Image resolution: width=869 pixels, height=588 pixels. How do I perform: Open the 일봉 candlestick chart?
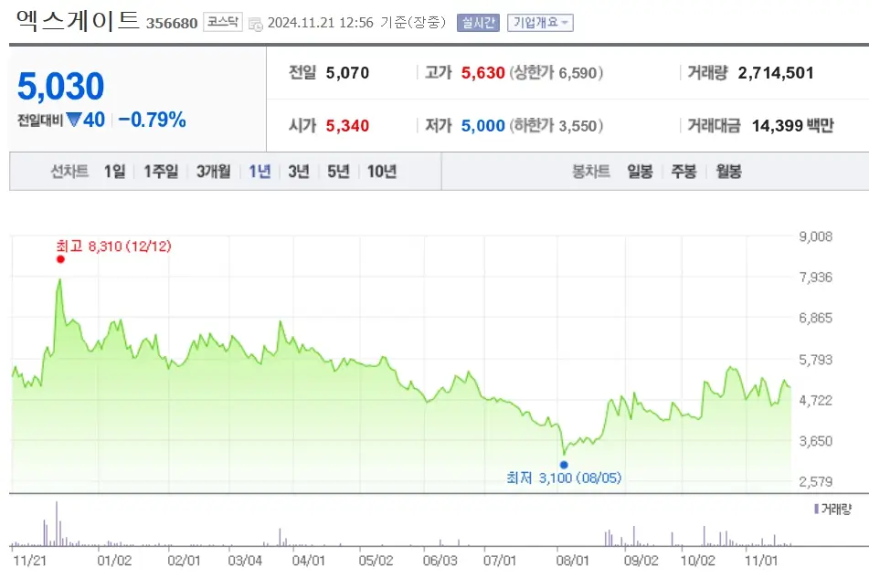tap(640, 172)
